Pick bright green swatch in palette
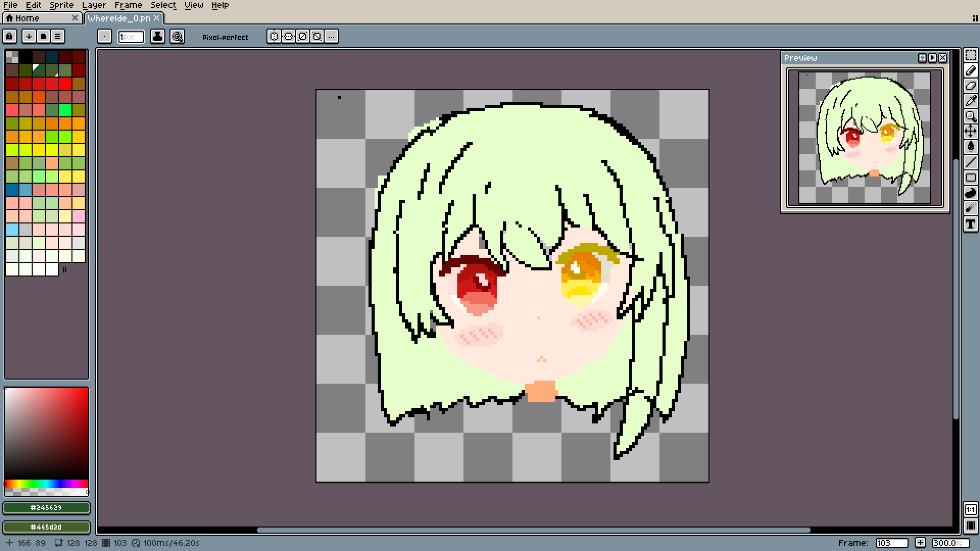The height and width of the screenshot is (551, 980). click(x=65, y=110)
